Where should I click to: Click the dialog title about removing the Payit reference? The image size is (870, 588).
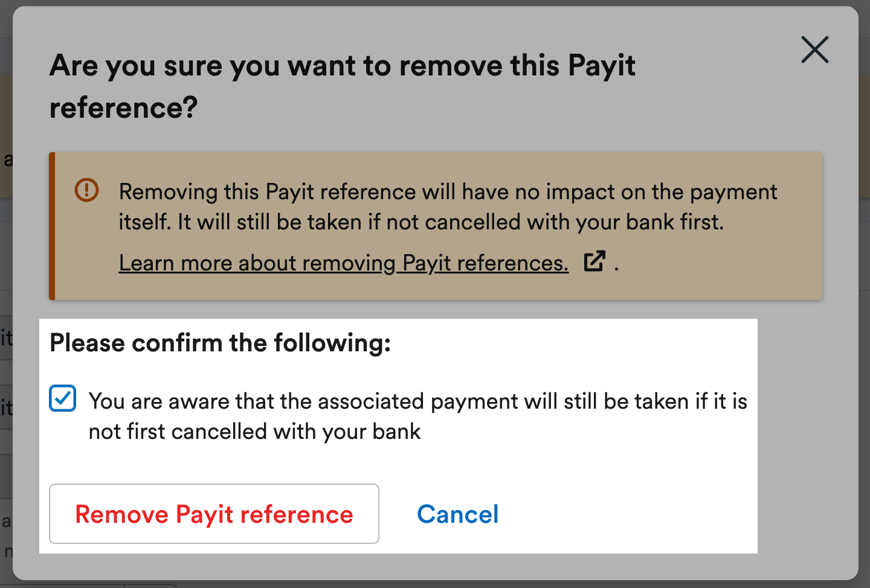(x=343, y=86)
